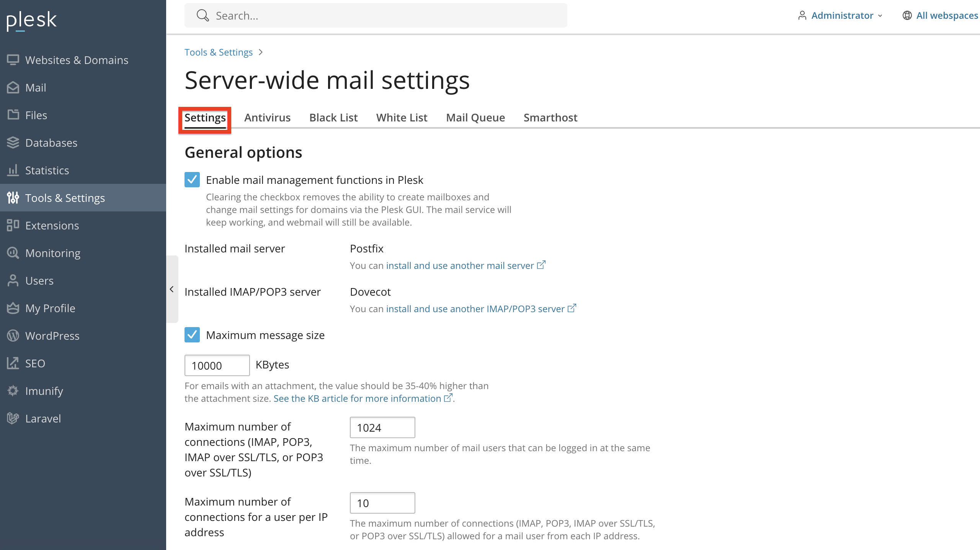Image resolution: width=980 pixels, height=550 pixels.
Task: Click the Users person icon
Action: click(13, 280)
